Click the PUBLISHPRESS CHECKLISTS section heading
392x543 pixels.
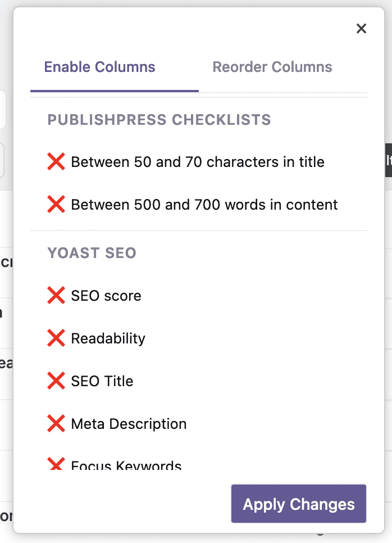point(159,120)
